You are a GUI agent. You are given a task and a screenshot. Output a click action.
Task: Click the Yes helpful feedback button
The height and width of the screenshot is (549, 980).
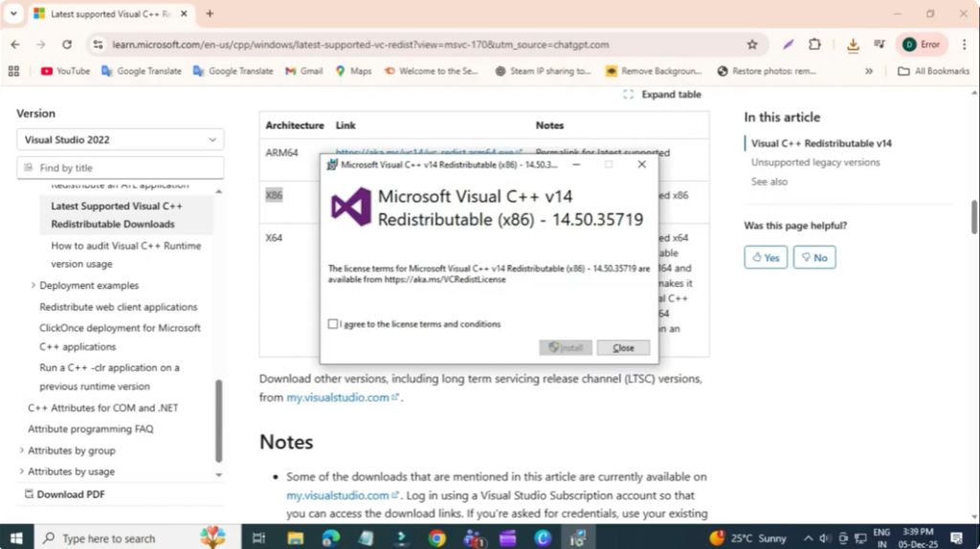coord(766,257)
